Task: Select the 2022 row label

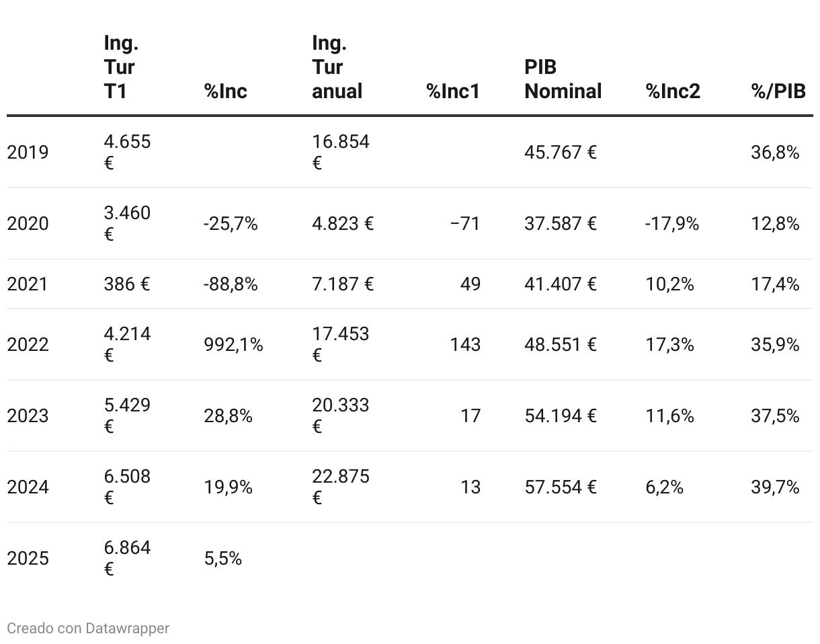Action: pos(28,345)
